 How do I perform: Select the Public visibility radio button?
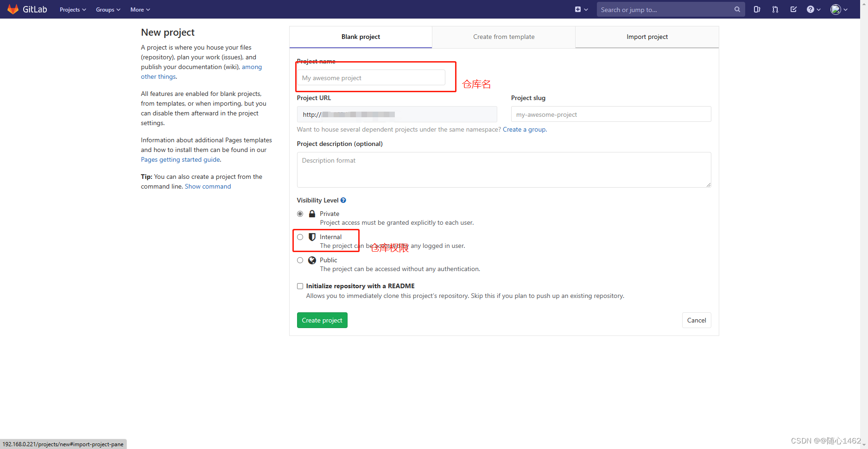tap(300, 260)
